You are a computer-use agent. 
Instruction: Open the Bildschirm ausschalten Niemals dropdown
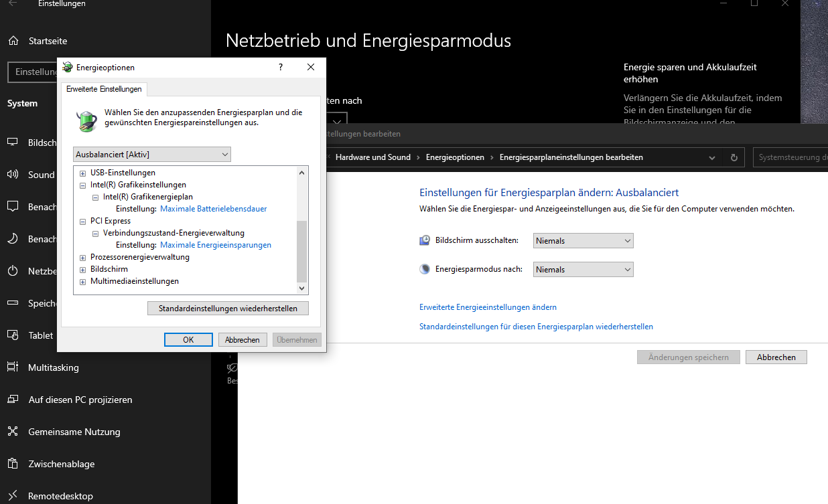583,240
